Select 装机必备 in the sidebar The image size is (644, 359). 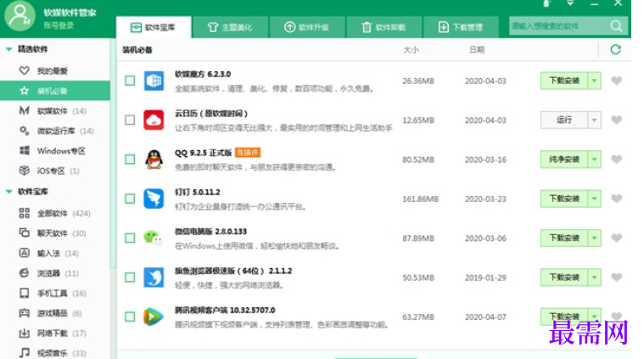(x=55, y=91)
